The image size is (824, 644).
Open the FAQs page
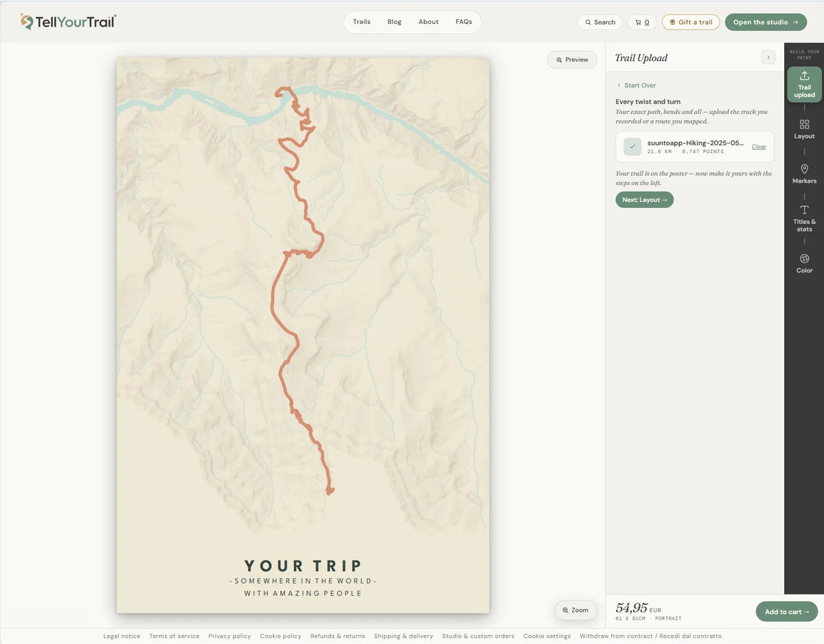(x=464, y=22)
